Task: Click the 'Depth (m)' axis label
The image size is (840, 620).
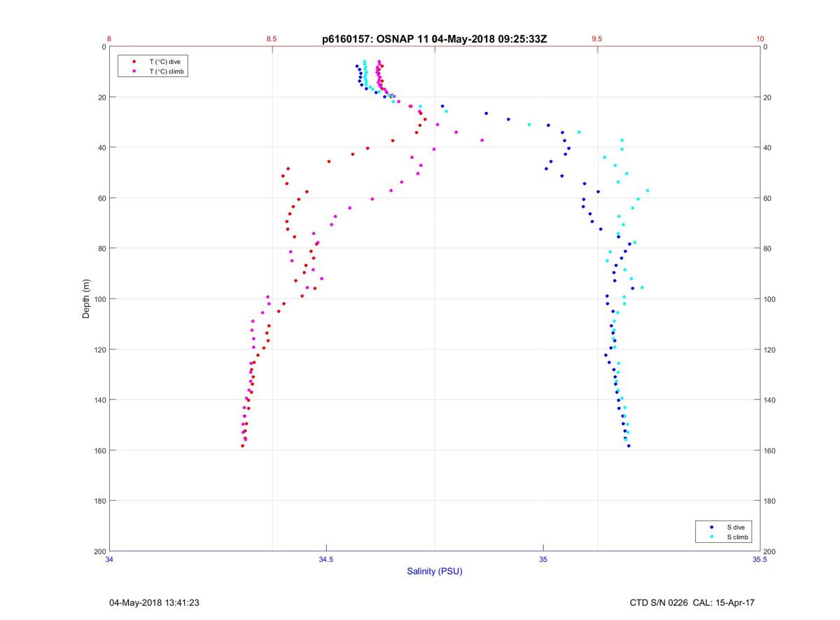Action: [86, 298]
